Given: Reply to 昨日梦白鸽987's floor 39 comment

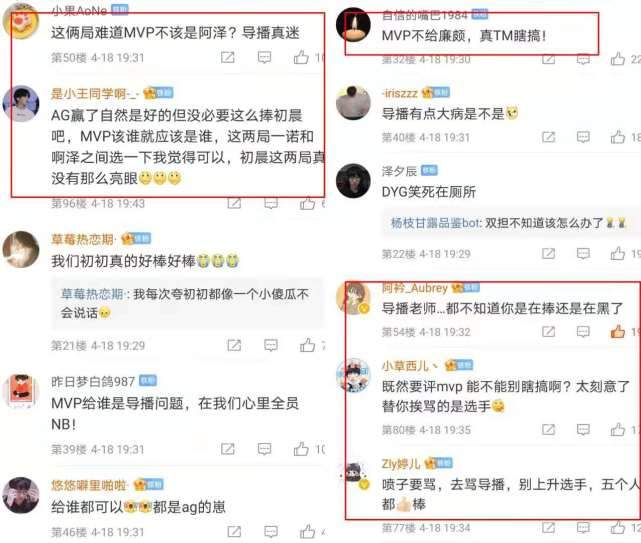Looking at the screenshot, I should pyautogui.click(x=264, y=449).
